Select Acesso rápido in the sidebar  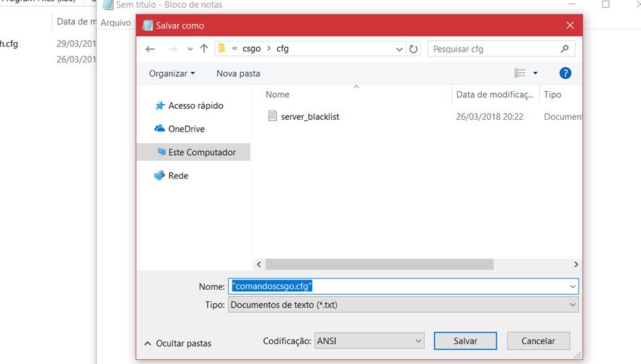195,105
